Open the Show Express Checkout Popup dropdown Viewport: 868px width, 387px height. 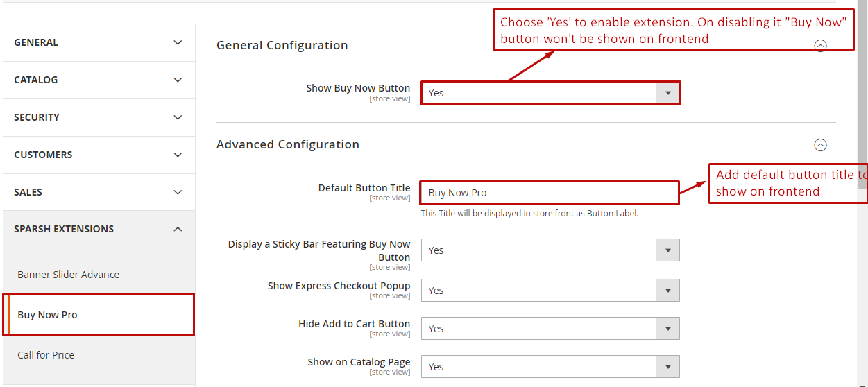(550, 291)
